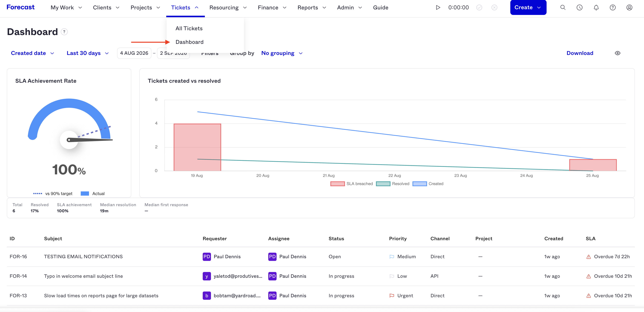Start the timer play button

tap(438, 7)
